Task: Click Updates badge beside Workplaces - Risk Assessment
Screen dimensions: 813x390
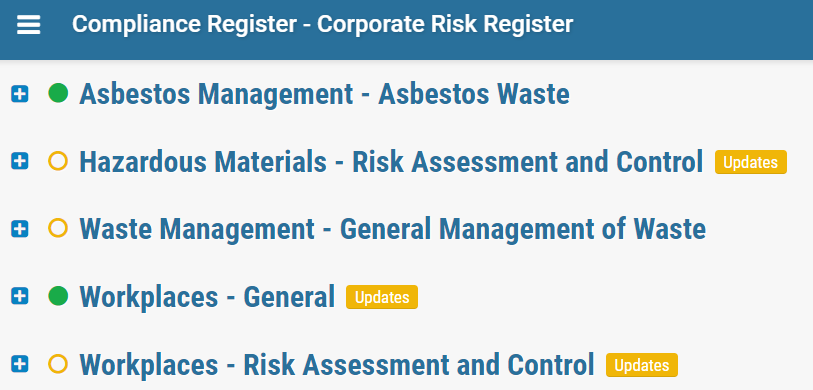Action: point(642,365)
